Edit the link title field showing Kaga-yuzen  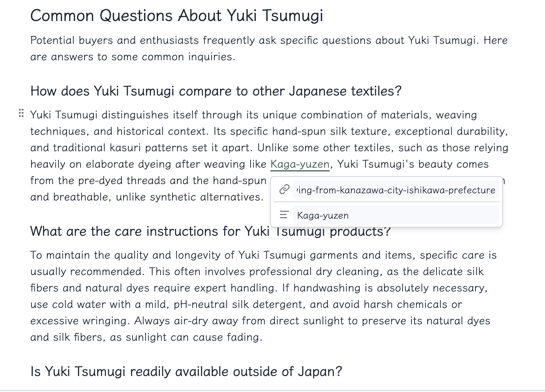(396, 215)
